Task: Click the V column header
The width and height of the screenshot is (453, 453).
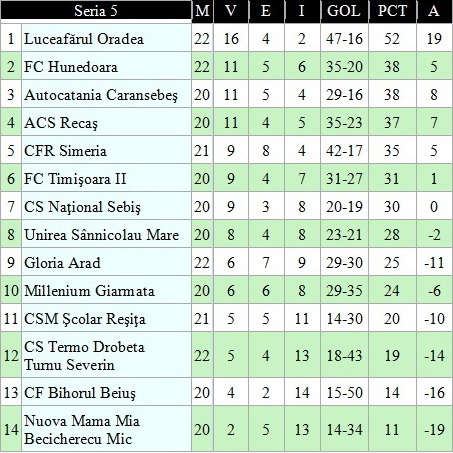Action: [x=231, y=11]
